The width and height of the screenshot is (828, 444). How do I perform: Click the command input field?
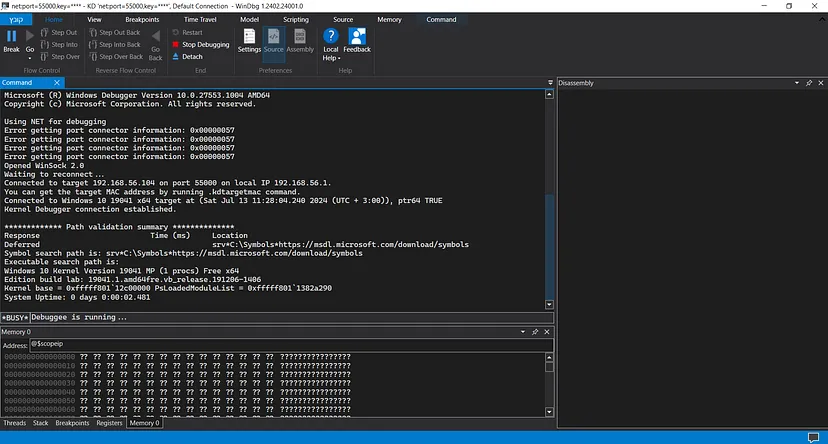[291, 317]
